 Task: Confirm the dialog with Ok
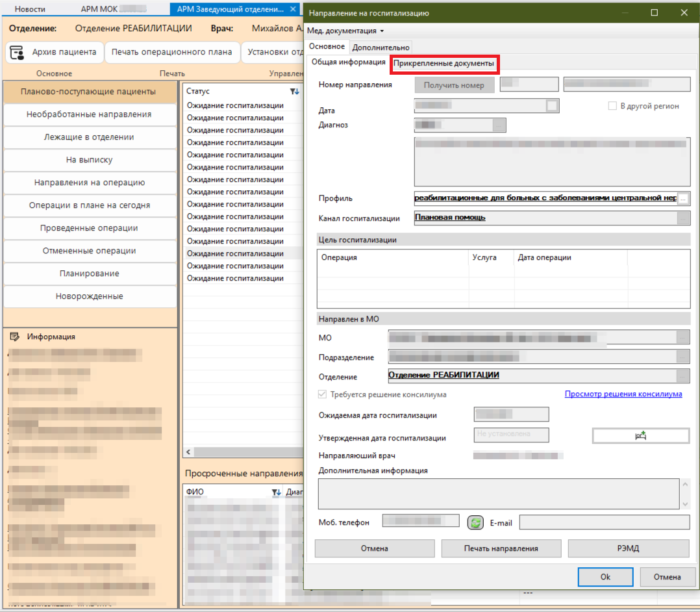(605, 577)
